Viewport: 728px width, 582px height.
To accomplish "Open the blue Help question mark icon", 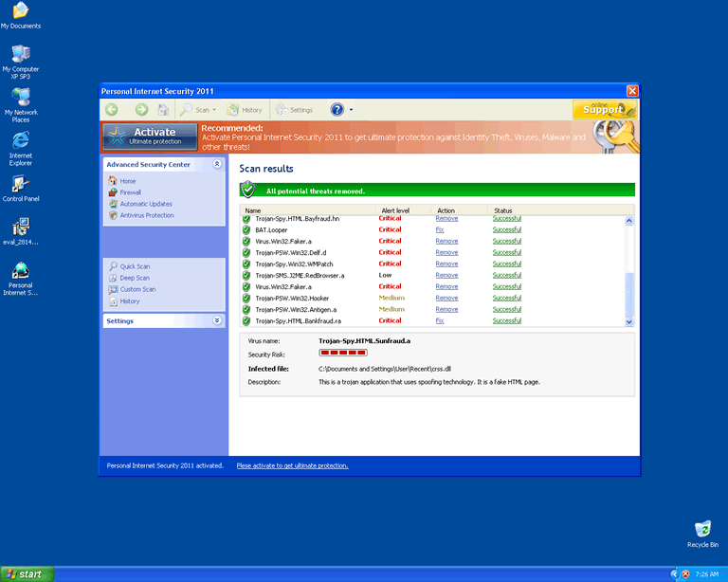I will 337,110.
